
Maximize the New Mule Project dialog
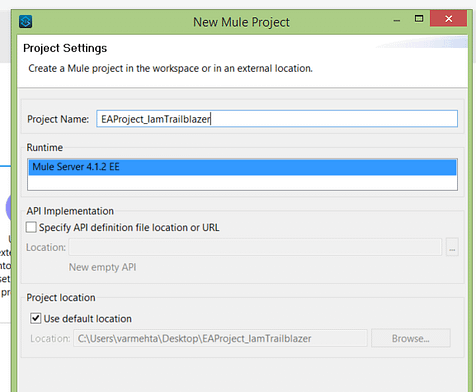[x=419, y=19]
